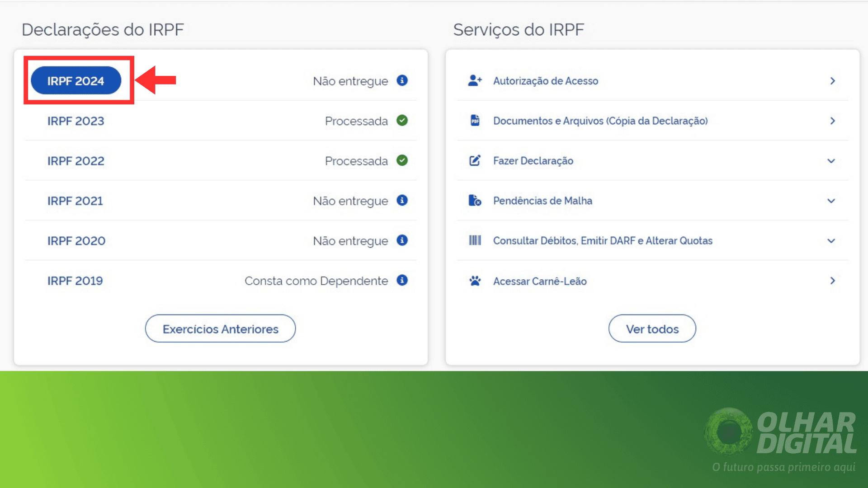The image size is (868, 488).
Task: Click the file icon for Pendências de Malha
Action: 475,200
